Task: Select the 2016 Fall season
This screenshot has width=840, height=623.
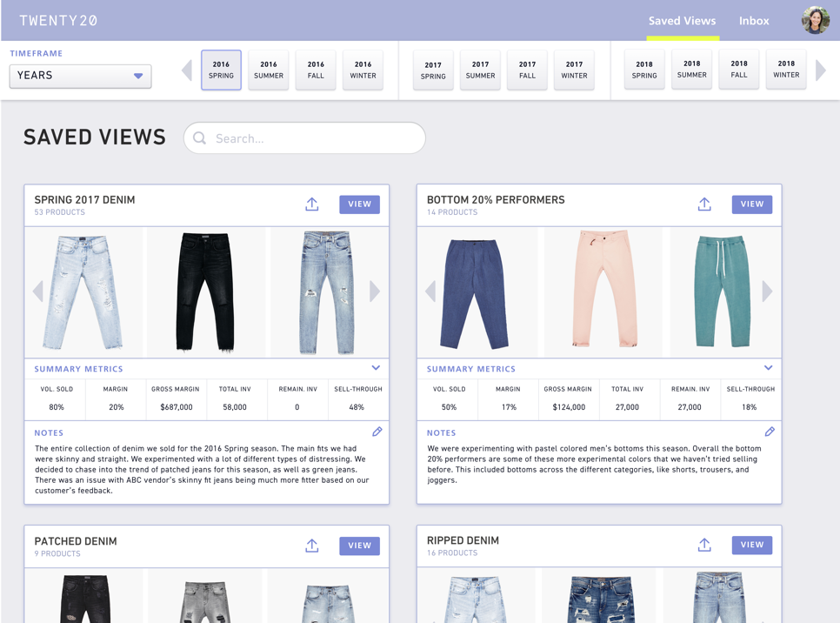Action: pos(316,70)
